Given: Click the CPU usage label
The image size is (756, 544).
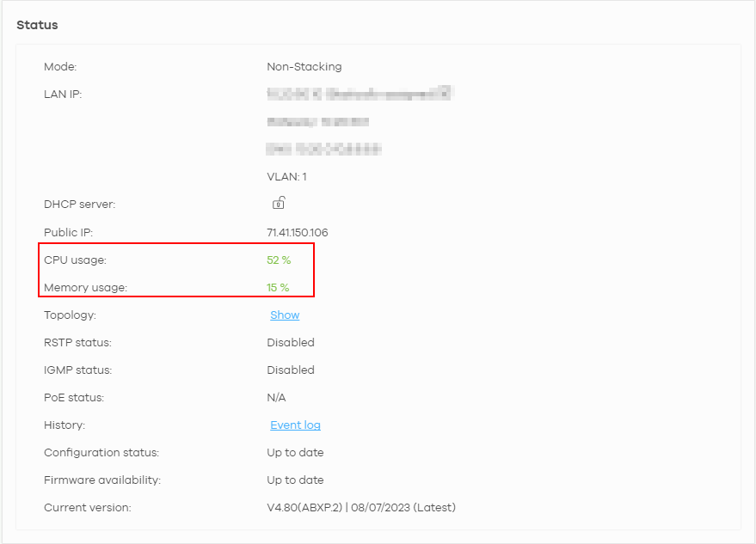Looking at the screenshot, I should click(76, 260).
